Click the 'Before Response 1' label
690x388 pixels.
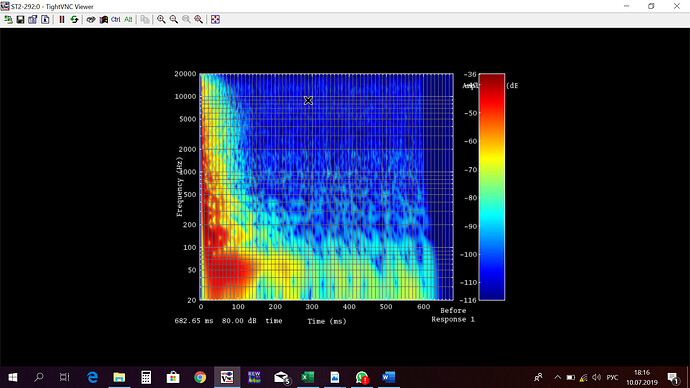(453, 315)
